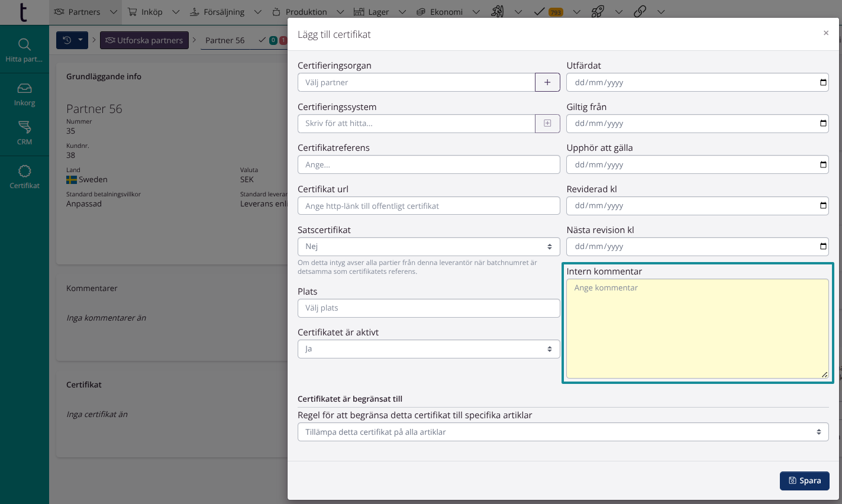Image resolution: width=842 pixels, height=504 pixels.
Task: Open the calendar picker for Utfärdat
Action: click(823, 82)
